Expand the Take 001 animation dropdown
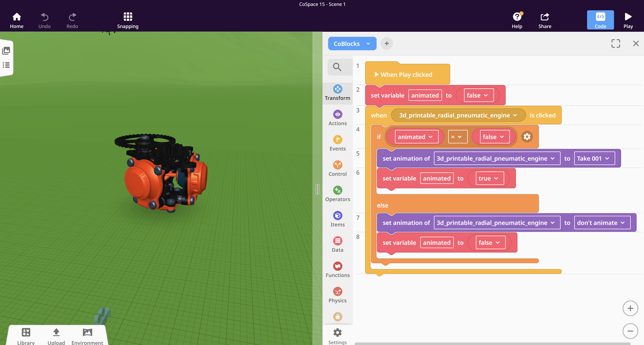Image resolution: width=644 pixels, height=345 pixels. [x=594, y=158]
